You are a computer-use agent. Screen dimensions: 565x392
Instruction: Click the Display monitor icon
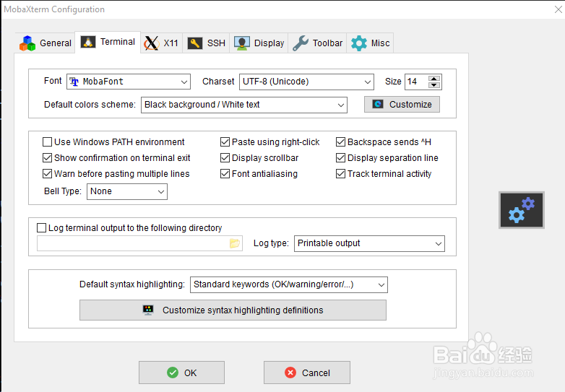coord(242,43)
